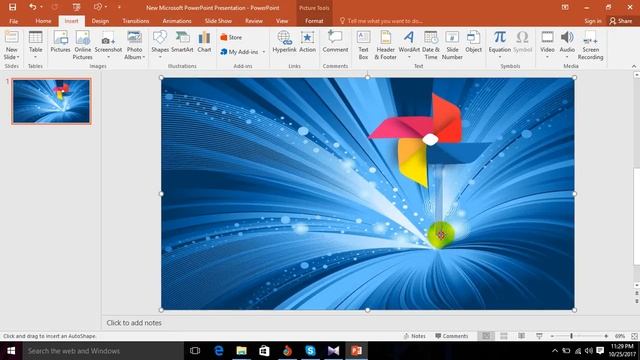Insert Pictures from this device
Viewport: 640px width, 360px height.
point(60,42)
